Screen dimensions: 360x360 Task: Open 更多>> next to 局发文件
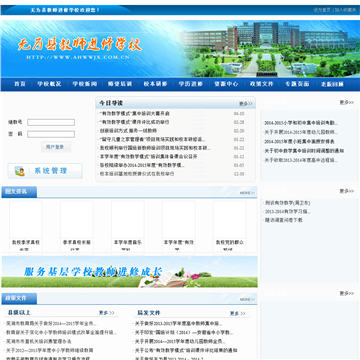click(x=238, y=313)
